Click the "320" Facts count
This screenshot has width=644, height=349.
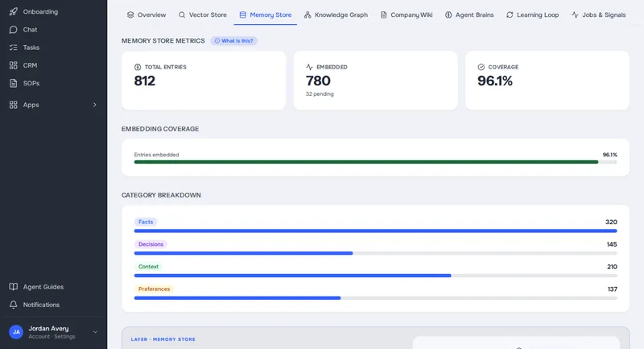click(611, 222)
